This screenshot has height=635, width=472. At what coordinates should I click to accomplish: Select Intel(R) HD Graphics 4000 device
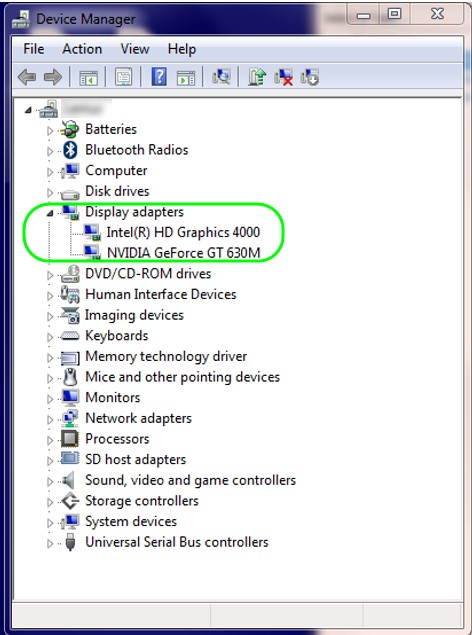click(183, 232)
